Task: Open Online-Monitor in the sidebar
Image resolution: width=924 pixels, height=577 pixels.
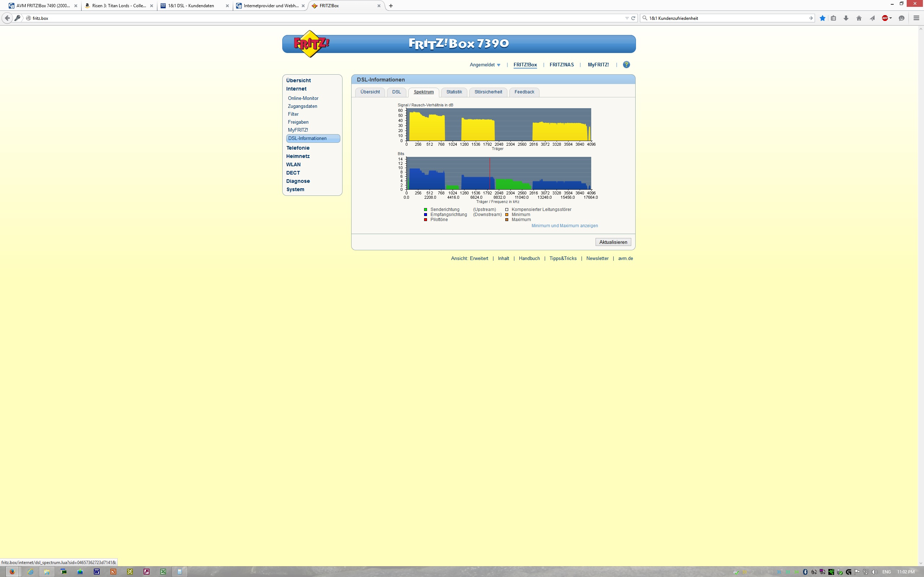Action: [303, 98]
